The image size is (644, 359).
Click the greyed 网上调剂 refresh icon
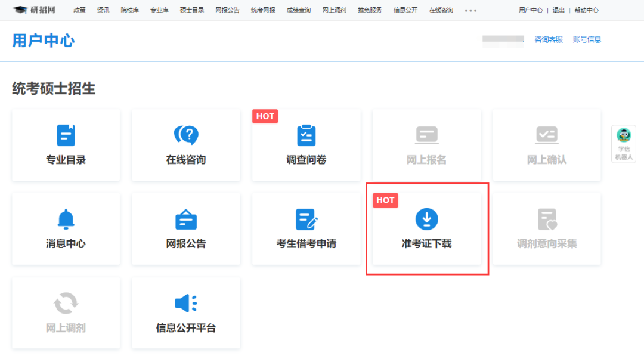[x=66, y=303]
